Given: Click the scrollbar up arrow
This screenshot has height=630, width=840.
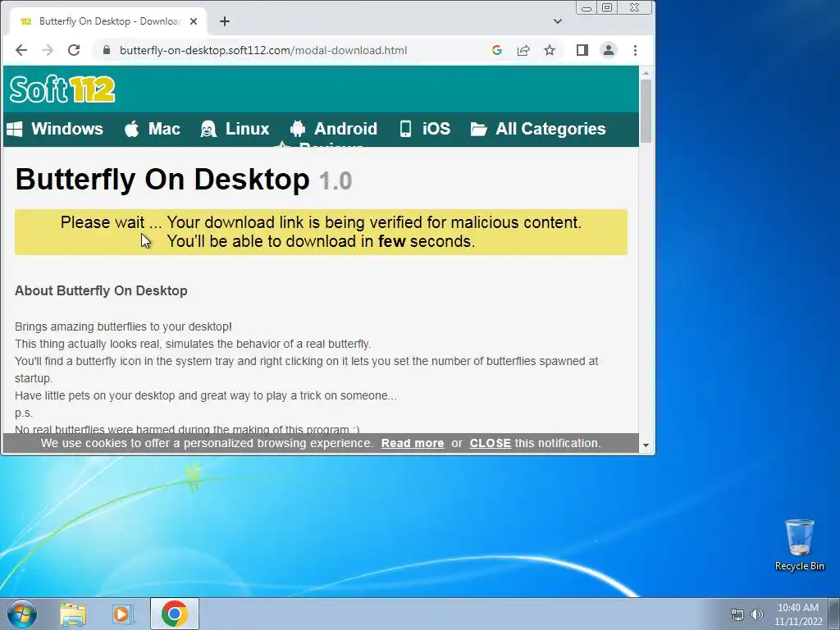Looking at the screenshot, I should pyautogui.click(x=646, y=72).
